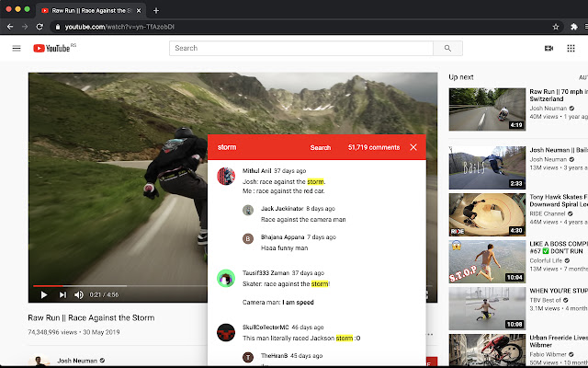Click the Search button in the comment panel
The width and height of the screenshot is (588, 368).
[321, 147]
